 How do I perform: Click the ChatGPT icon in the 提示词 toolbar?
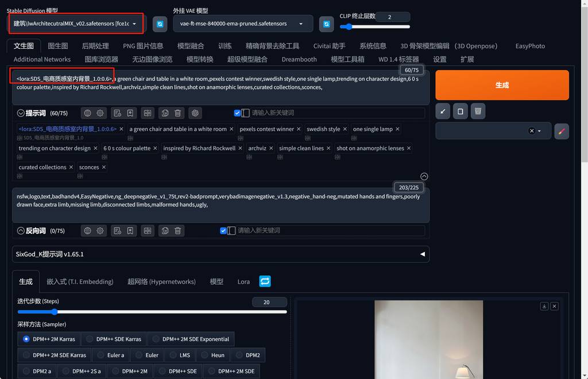pyautogui.click(x=195, y=113)
